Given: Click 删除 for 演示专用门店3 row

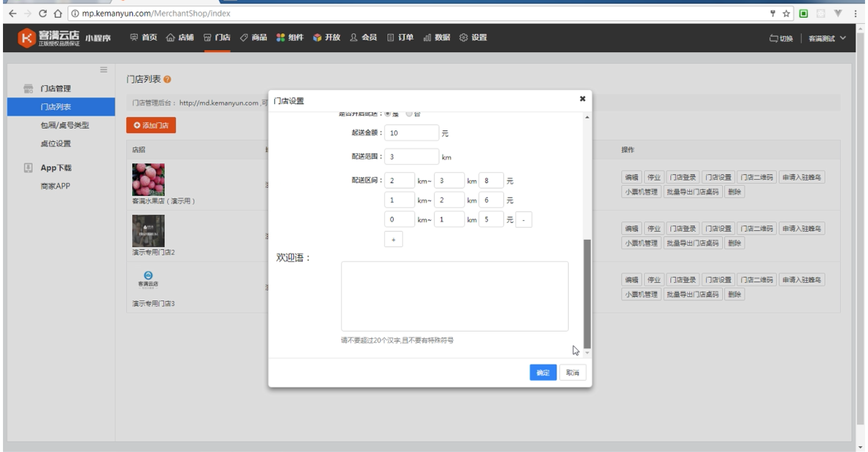Looking at the screenshot, I should pos(734,294).
